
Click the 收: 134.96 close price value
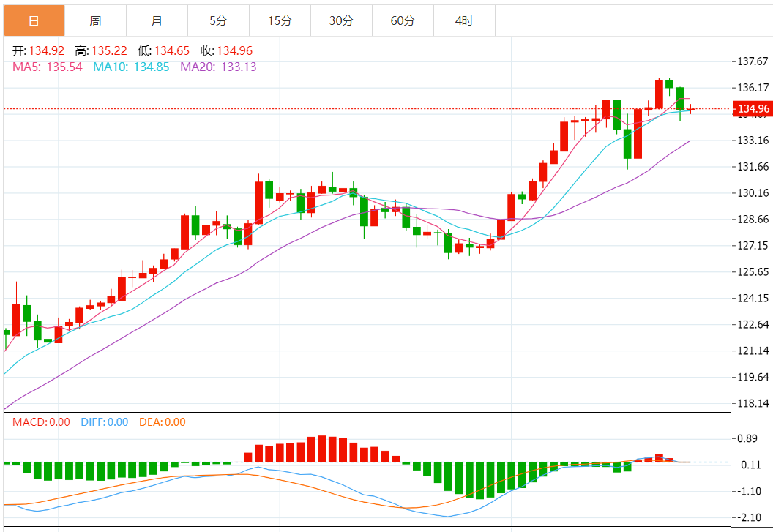click(227, 50)
